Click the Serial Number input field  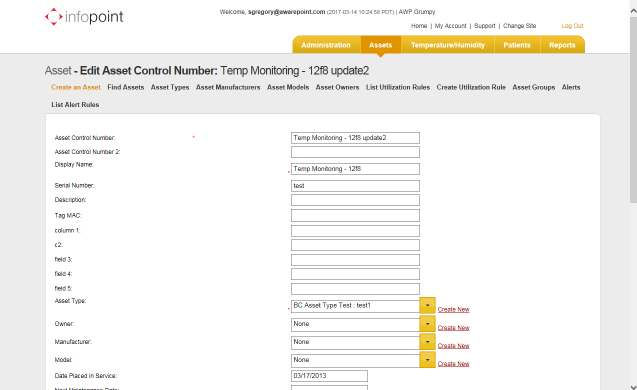(x=355, y=186)
